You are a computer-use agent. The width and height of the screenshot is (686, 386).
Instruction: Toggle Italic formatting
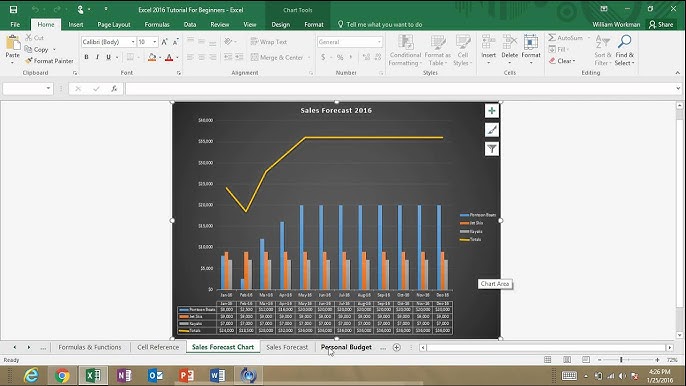[97, 57]
